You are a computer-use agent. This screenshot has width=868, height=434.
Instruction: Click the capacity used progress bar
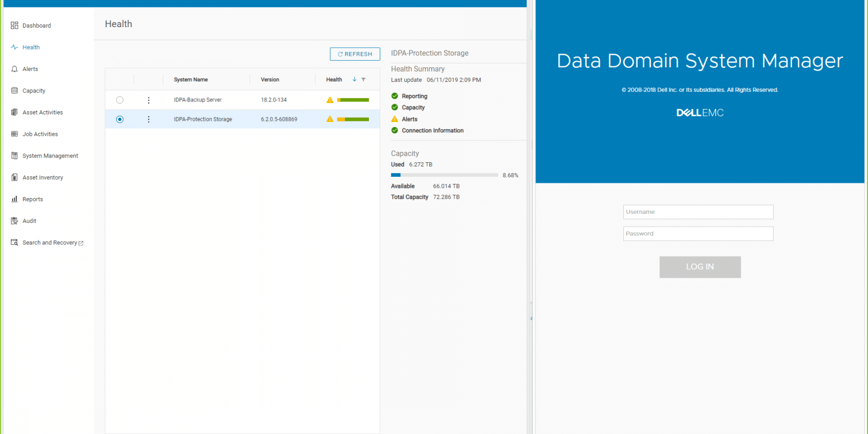tap(444, 175)
